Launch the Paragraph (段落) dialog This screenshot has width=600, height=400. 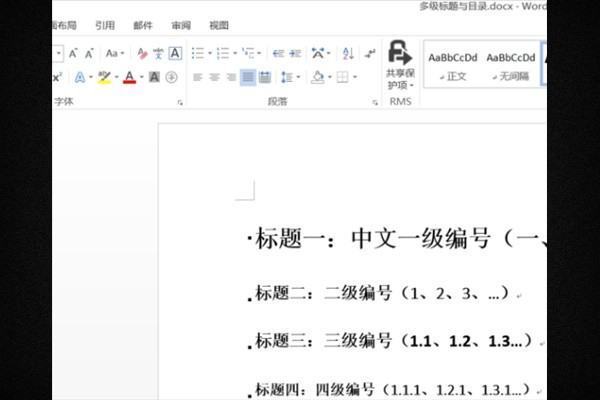coord(375,103)
